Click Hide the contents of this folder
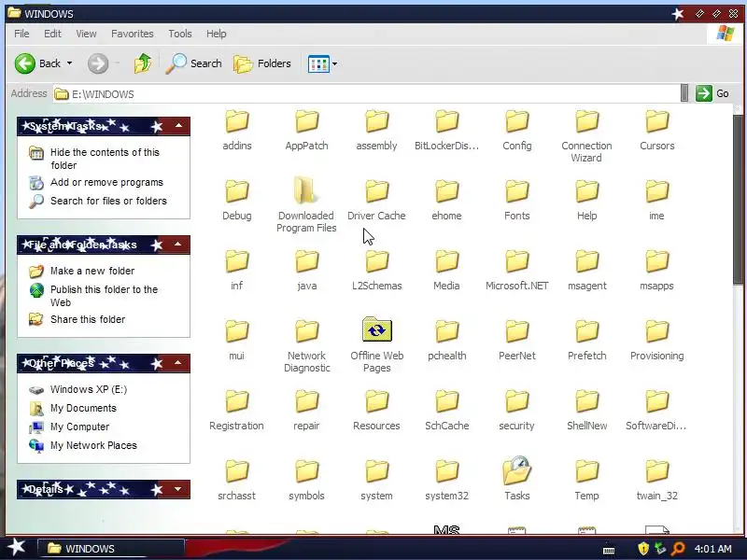 pyautogui.click(x=105, y=159)
